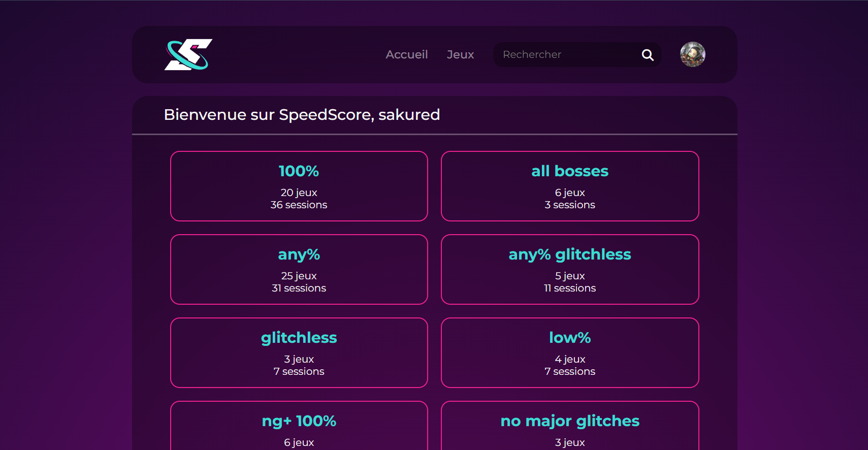
Task: Click the '3 sessions' text
Action: coord(570,205)
